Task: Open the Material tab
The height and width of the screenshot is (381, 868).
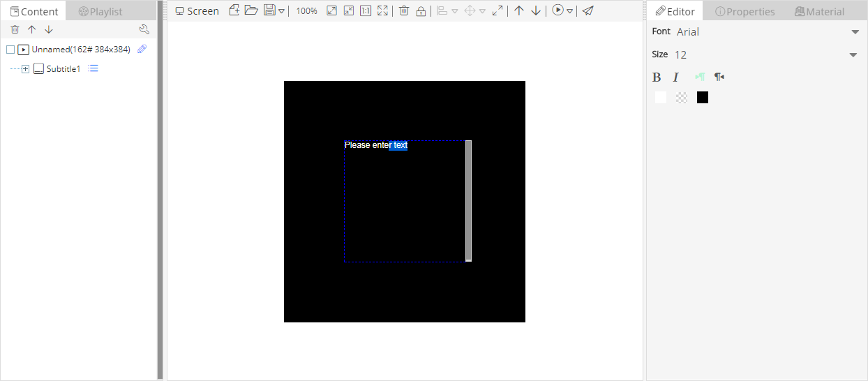Action: point(820,11)
